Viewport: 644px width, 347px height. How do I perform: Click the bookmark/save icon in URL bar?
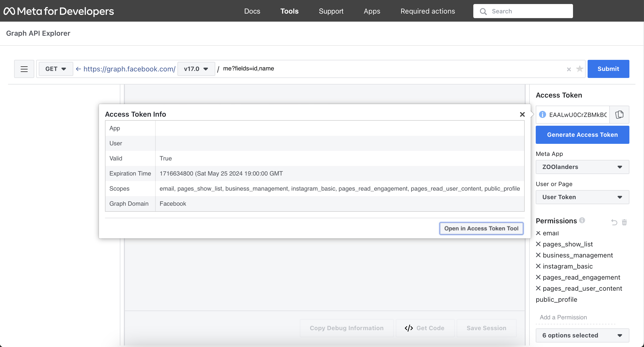pos(580,69)
